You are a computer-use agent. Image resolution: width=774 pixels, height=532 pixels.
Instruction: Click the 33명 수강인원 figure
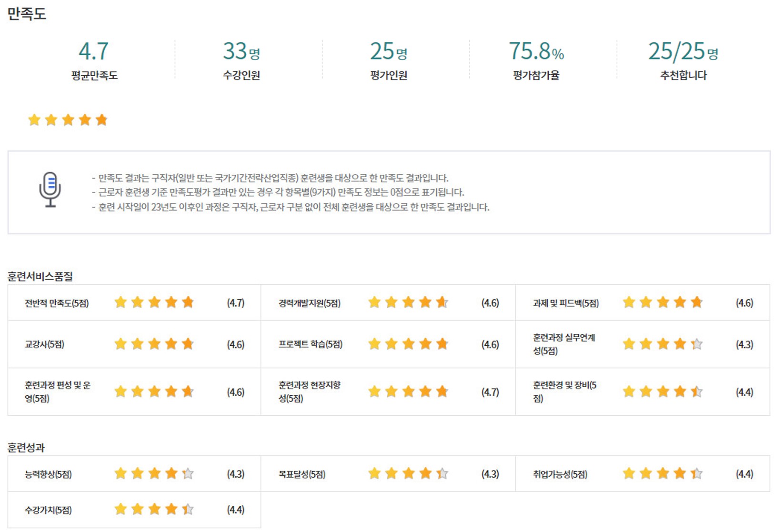[241, 51]
